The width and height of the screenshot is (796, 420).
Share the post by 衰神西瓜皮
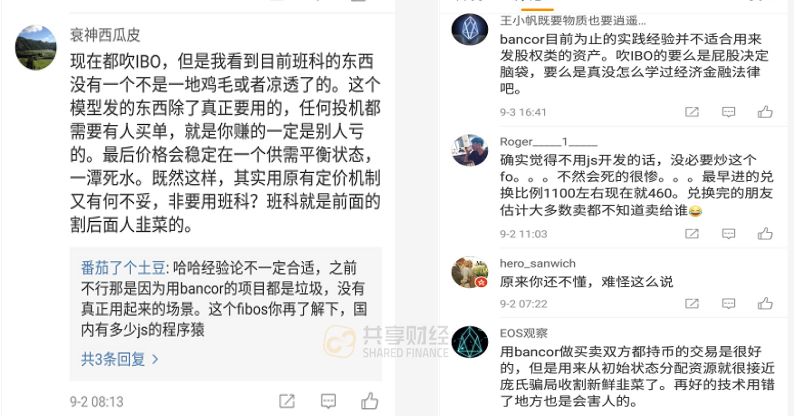pyautogui.click(x=287, y=401)
